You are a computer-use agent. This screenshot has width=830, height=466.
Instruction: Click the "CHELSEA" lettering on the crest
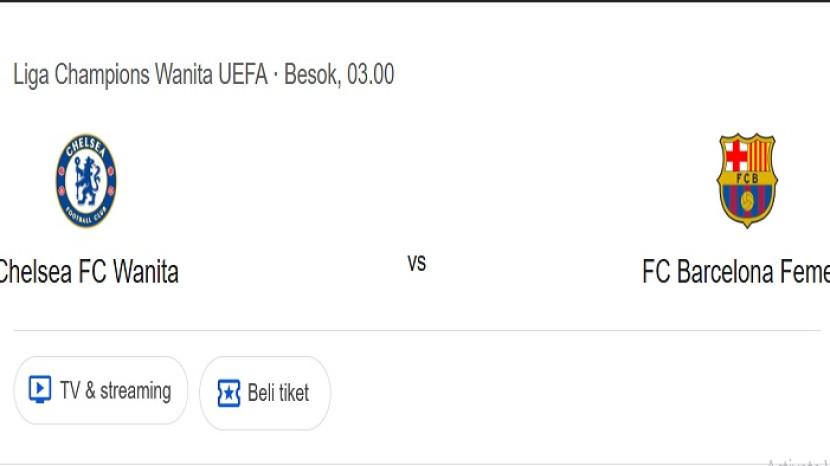86,149
